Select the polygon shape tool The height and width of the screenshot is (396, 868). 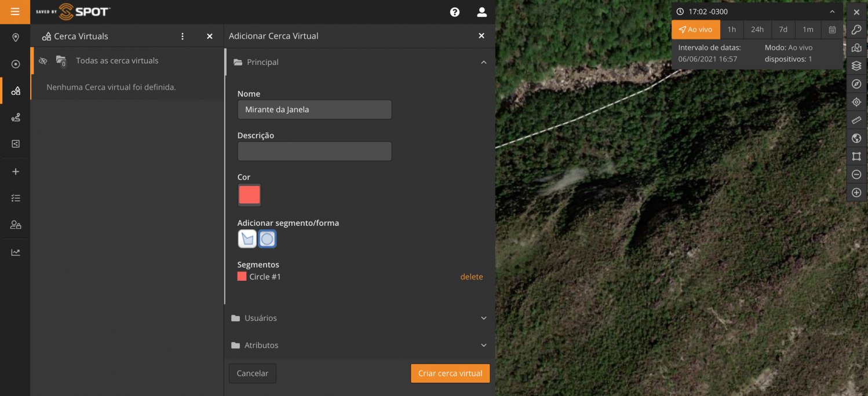point(247,239)
